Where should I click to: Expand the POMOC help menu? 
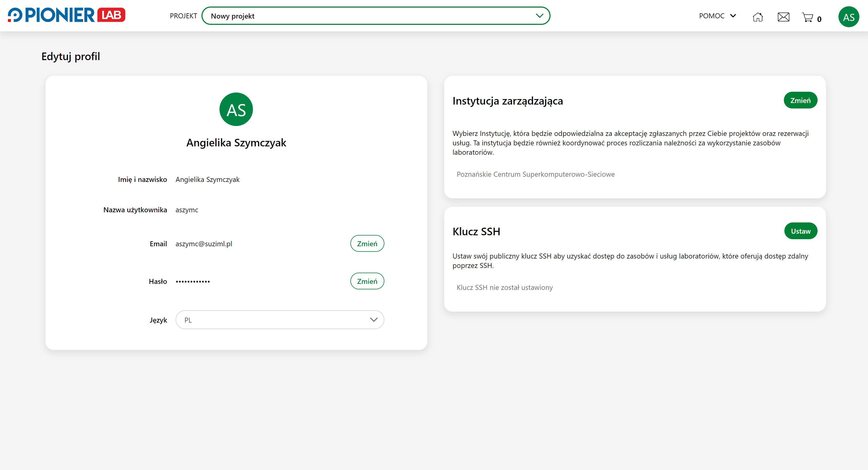click(x=717, y=16)
